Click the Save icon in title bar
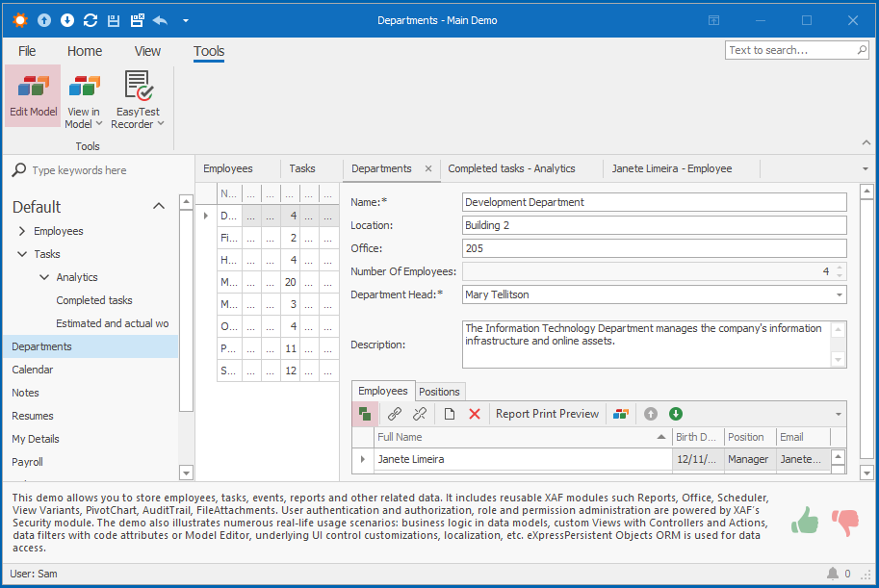The image size is (879, 588). pyautogui.click(x=114, y=21)
